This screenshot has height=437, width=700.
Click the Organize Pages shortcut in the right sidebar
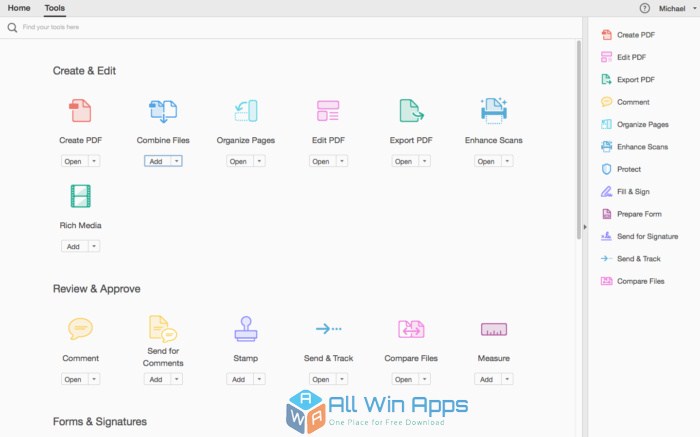click(635, 125)
